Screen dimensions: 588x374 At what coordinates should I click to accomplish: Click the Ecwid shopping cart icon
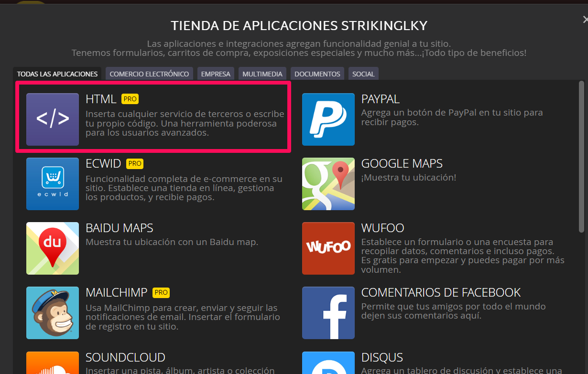pyautogui.click(x=53, y=183)
